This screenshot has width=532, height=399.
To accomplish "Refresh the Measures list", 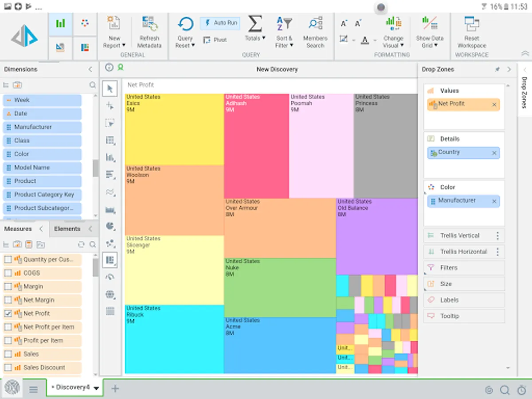I will coord(81,244).
